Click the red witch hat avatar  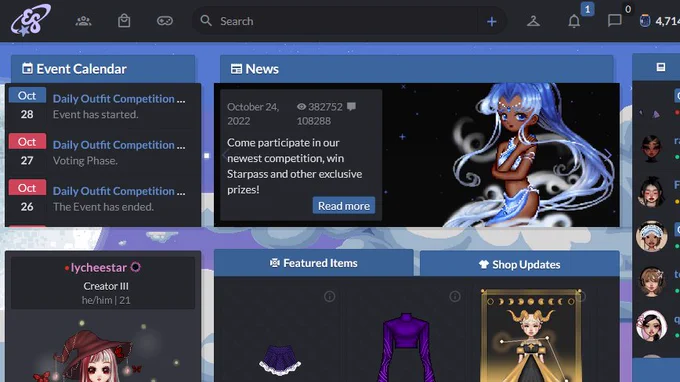coord(93,353)
